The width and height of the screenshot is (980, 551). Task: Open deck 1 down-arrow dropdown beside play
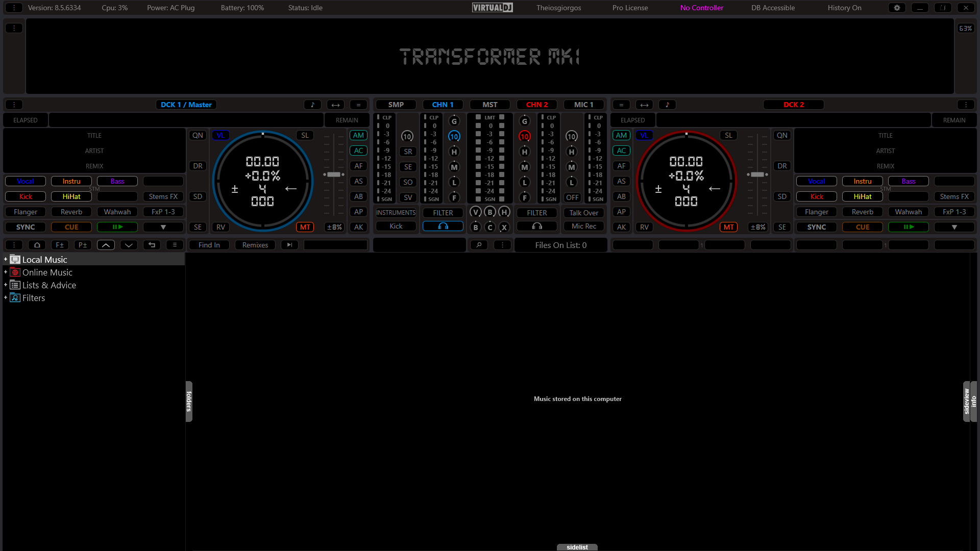pos(163,227)
